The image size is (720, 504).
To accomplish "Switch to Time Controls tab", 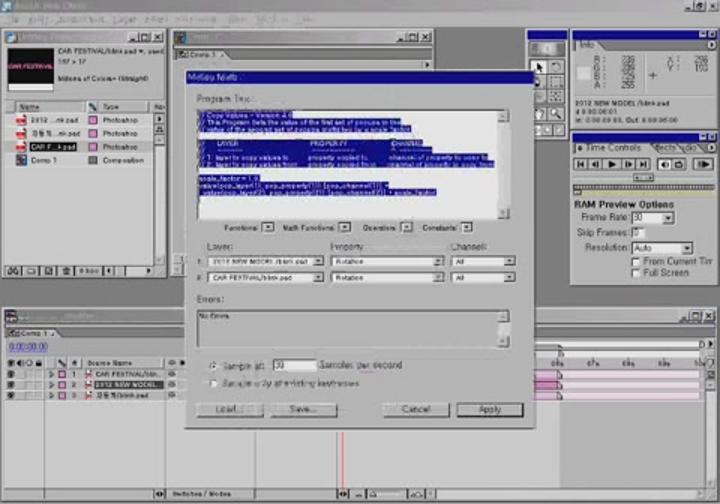I will 612,148.
